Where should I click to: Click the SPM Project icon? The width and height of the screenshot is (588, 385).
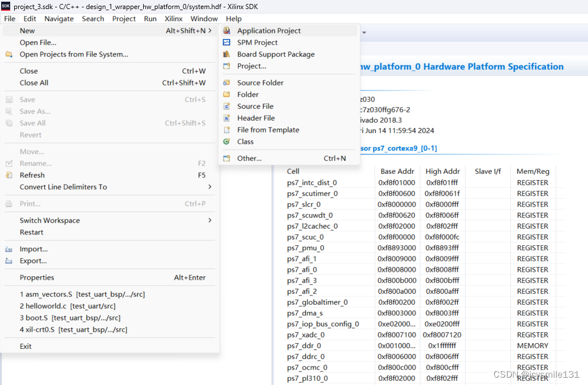point(226,42)
